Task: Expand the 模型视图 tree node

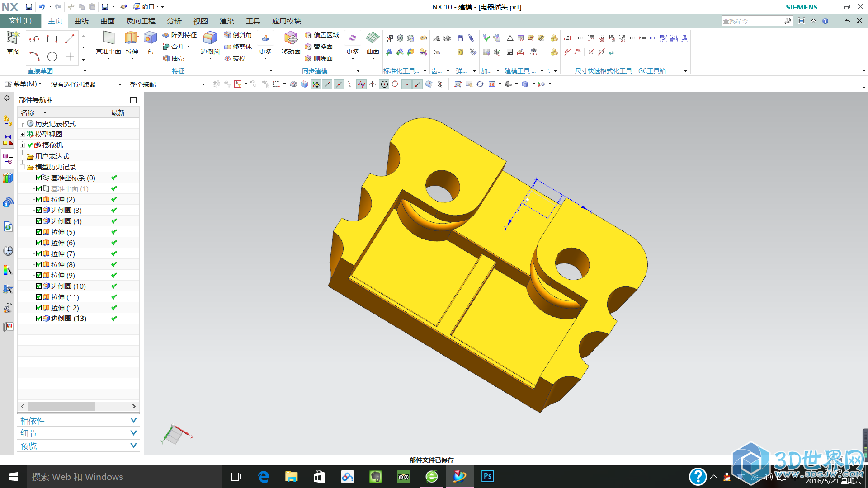Action: [22, 134]
